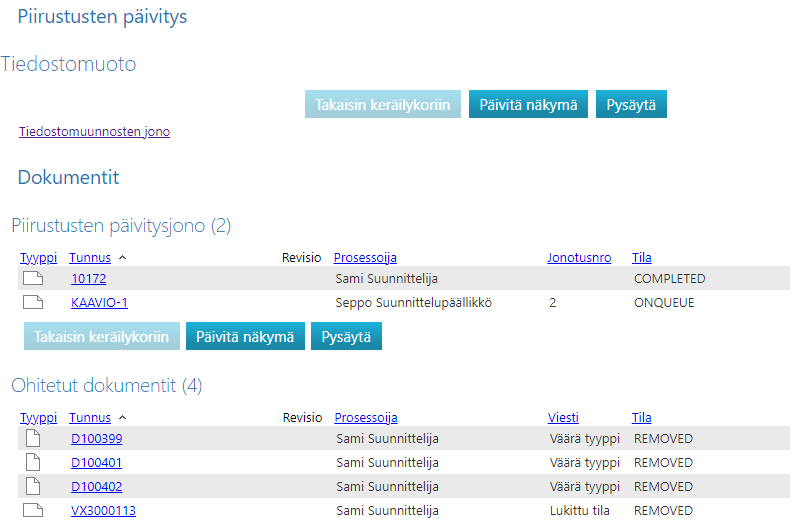Open skipped document VX3000113
The width and height of the screenshot is (800, 528).
pyautogui.click(x=103, y=511)
